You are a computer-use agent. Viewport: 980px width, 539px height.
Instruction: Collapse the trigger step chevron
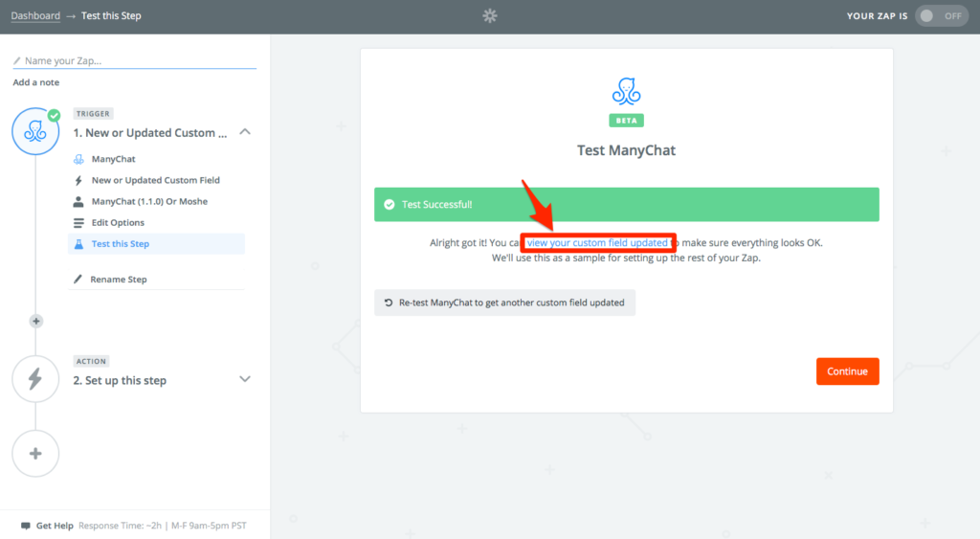tap(245, 132)
